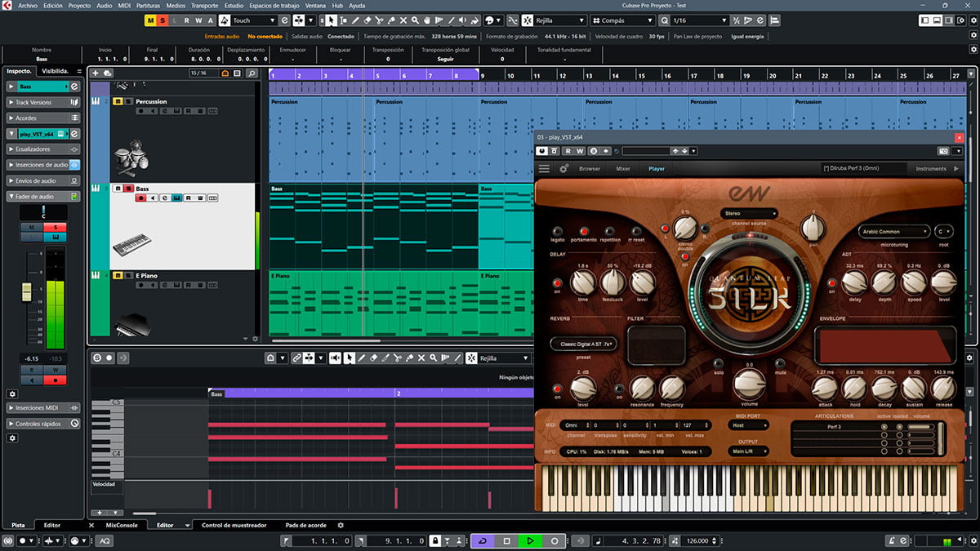Click the key editor Solo Editor icon
The width and height of the screenshot is (980, 551).
pos(97,358)
